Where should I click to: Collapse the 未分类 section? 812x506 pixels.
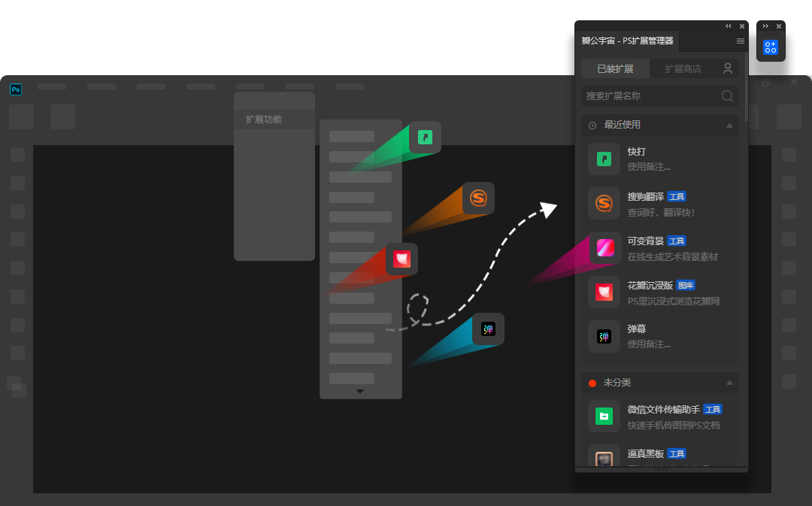[x=729, y=382]
